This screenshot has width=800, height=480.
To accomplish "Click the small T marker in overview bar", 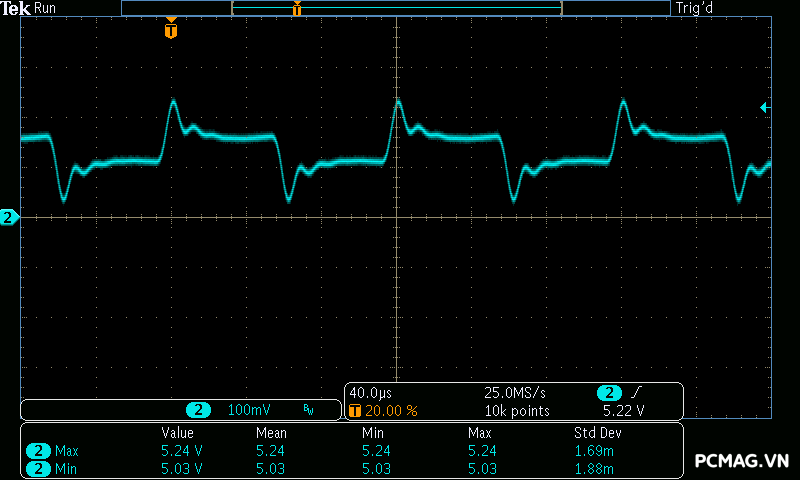I will (296, 9).
